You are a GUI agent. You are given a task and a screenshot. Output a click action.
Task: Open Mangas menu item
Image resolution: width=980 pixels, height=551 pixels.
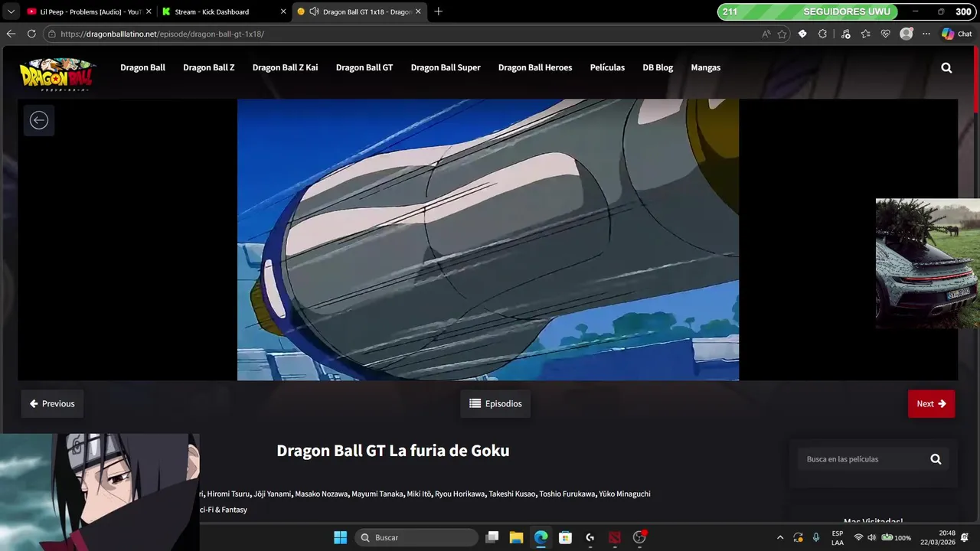(x=705, y=67)
